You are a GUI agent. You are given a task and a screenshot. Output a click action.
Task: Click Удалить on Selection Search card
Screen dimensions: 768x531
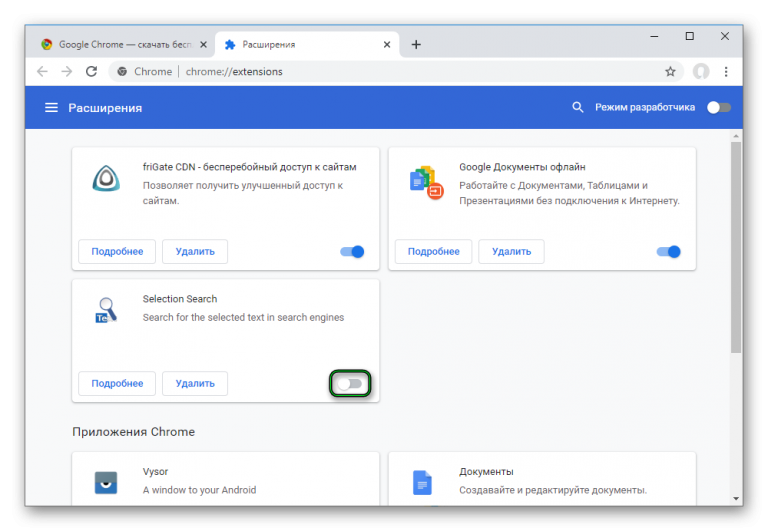(195, 383)
